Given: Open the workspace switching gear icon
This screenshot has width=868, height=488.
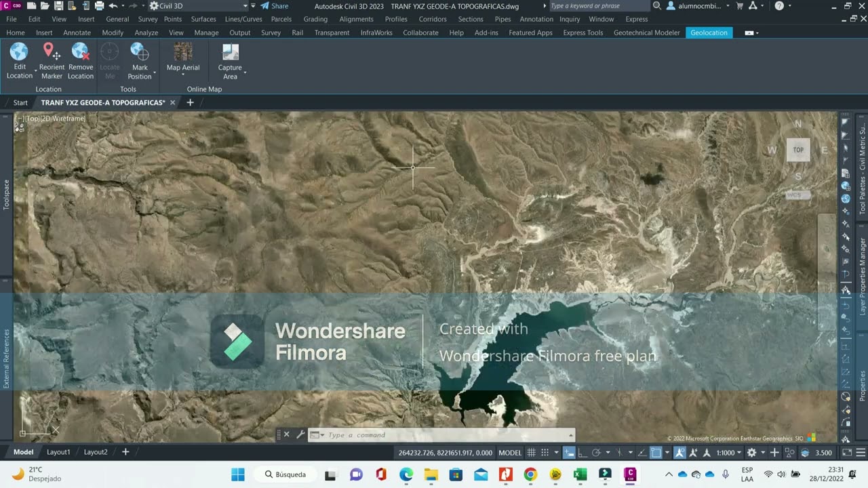Looking at the screenshot, I should pos(751,453).
